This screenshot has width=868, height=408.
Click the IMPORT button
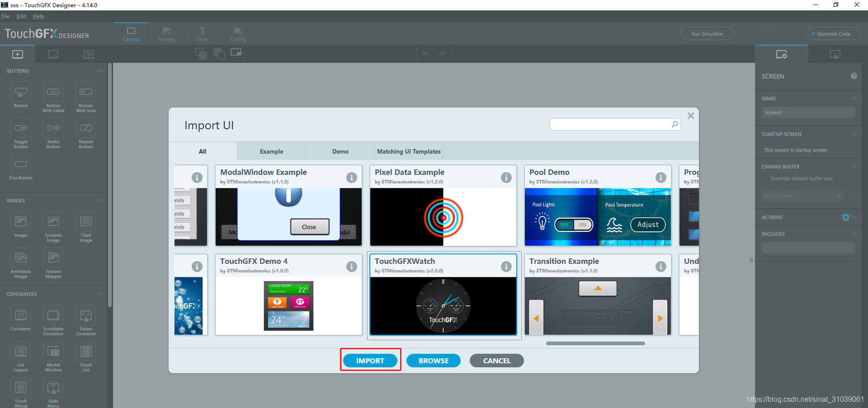point(370,361)
